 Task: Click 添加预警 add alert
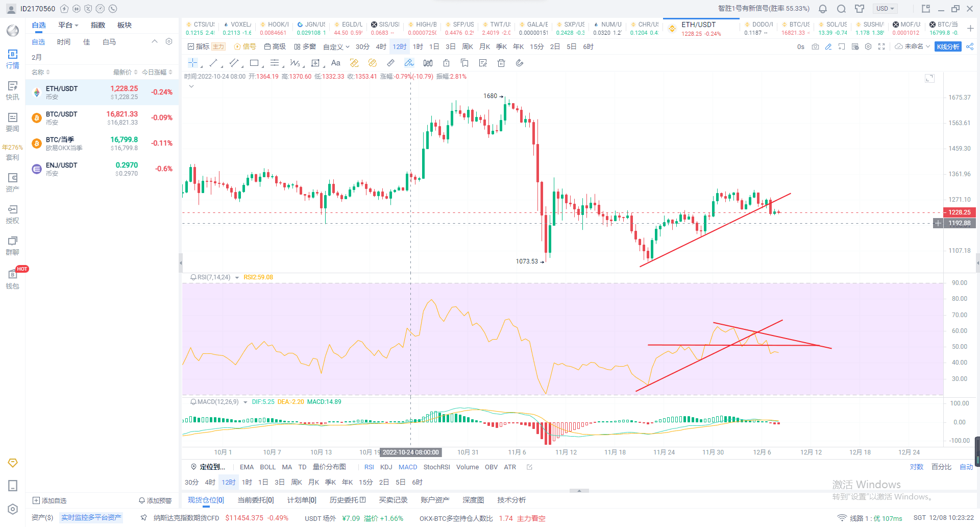click(x=155, y=500)
